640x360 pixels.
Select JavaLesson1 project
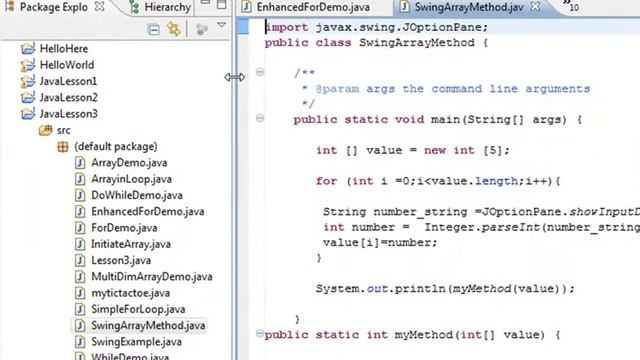pos(68,81)
